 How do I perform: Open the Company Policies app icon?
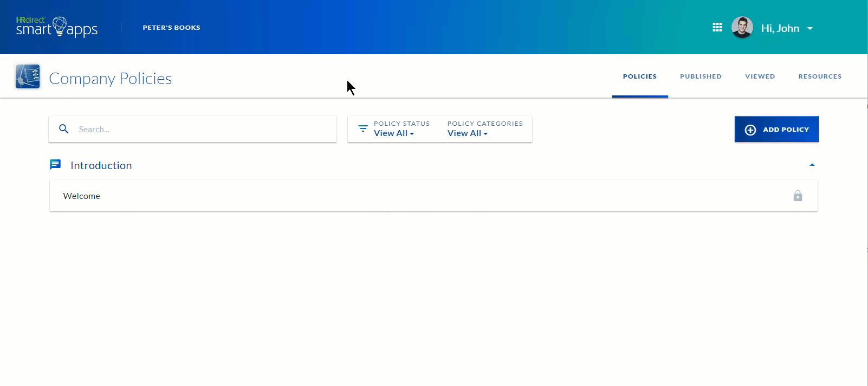pyautogui.click(x=28, y=76)
